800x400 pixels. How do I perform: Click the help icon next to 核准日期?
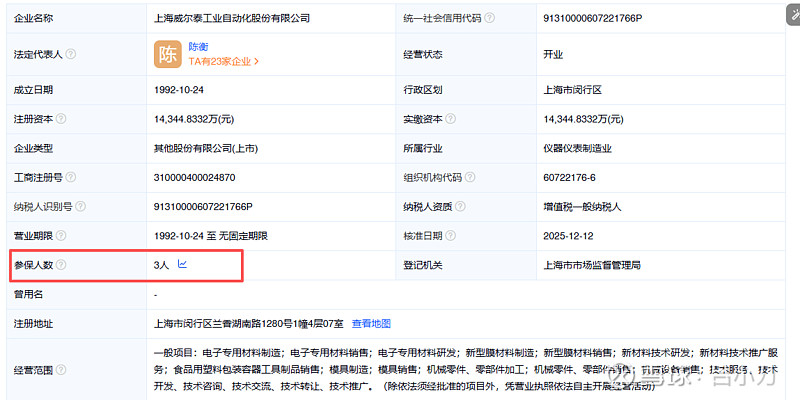(451, 236)
